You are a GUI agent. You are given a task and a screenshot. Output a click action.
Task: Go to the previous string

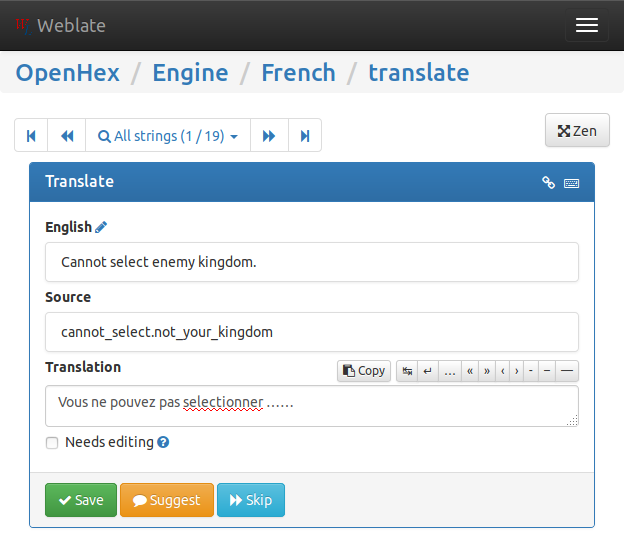point(67,136)
